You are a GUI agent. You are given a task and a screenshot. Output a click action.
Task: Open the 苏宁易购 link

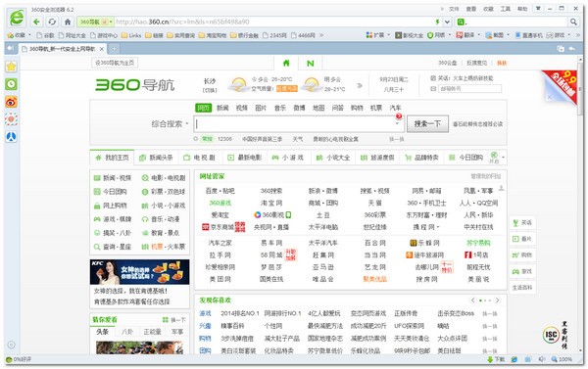478,243
